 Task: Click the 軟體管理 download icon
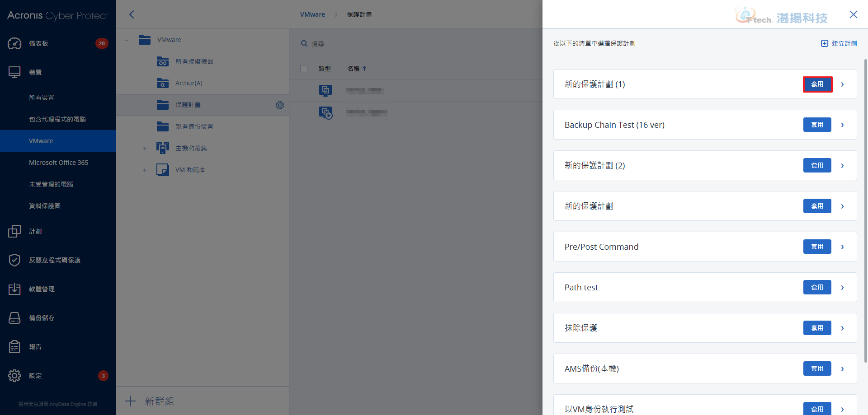[14, 289]
